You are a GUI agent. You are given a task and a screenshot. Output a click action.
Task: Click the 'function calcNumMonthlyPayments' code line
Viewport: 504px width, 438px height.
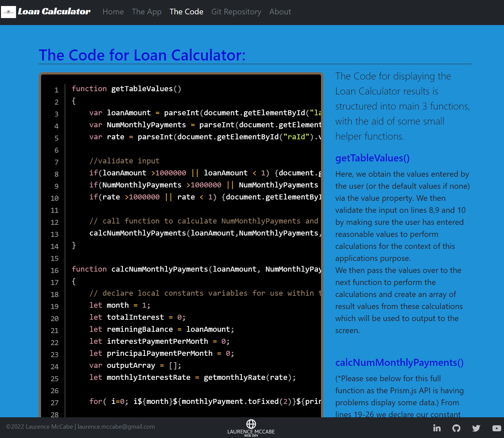[196, 269]
